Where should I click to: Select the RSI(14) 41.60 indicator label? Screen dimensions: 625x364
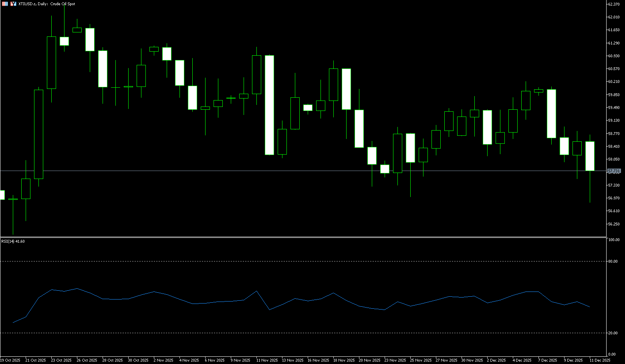(13, 241)
